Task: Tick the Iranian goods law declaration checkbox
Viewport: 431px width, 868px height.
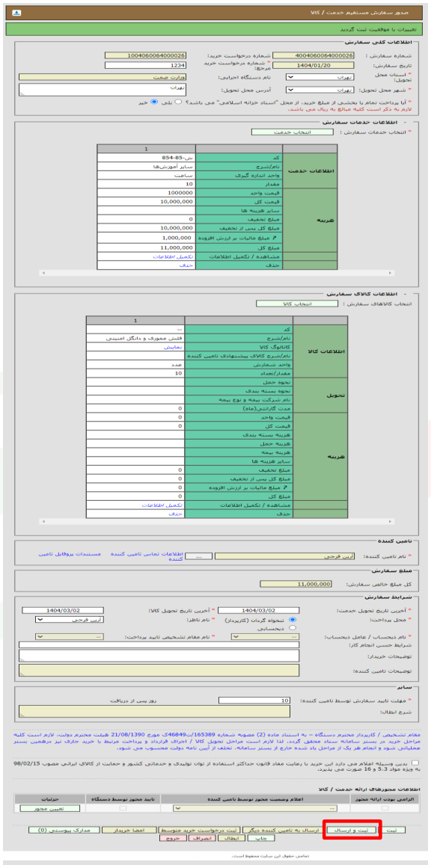Action: (x=416, y=763)
